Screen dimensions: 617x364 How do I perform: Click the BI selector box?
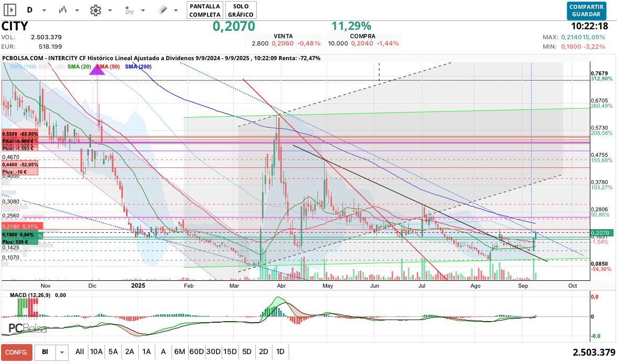click(x=45, y=352)
